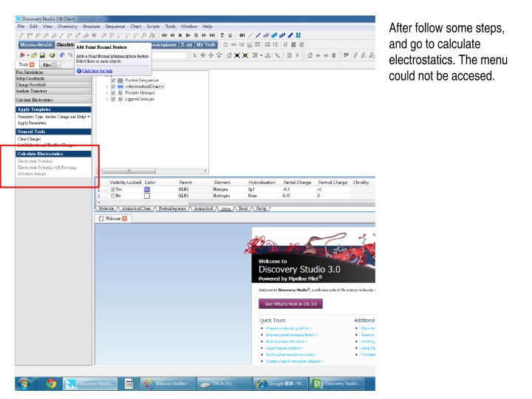The width and height of the screenshot is (532, 399).
Task: Open the Parameter Type dropdown
Action: click(x=54, y=117)
